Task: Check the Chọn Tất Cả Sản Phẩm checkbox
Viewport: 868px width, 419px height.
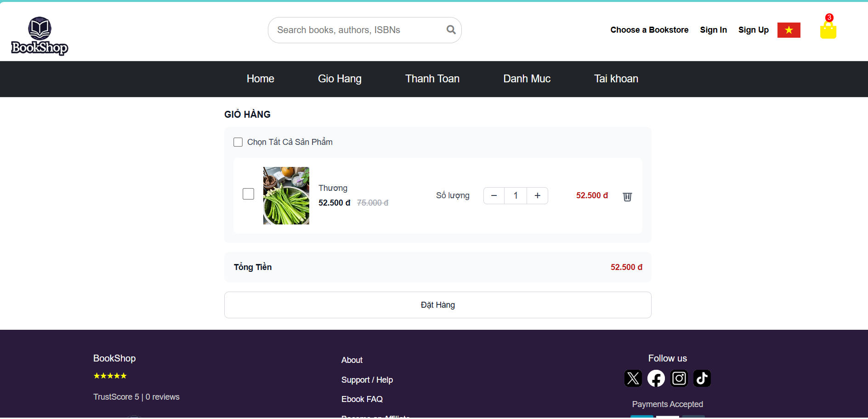Action: pyautogui.click(x=238, y=142)
